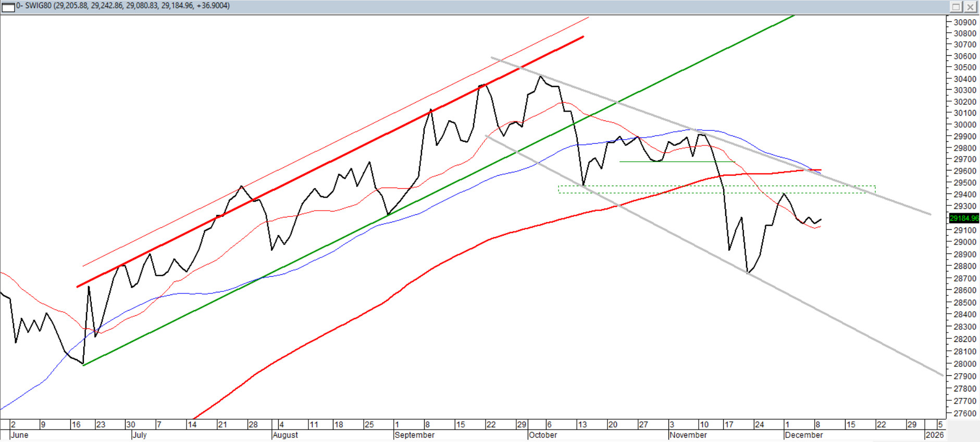Close the SWIG80 chart window

click(x=970, y=7)
